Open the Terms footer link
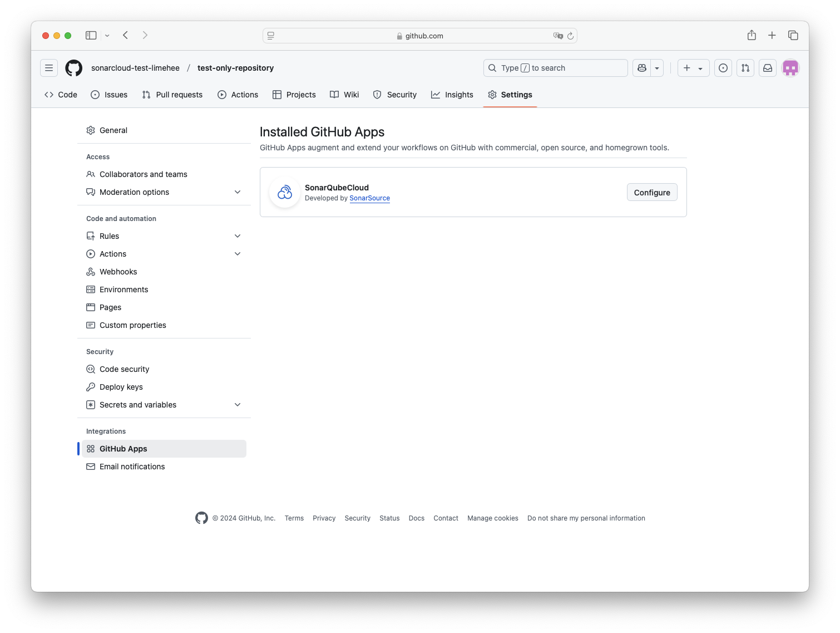This screenshot has height=633, width=840. (x=294, y=518)
